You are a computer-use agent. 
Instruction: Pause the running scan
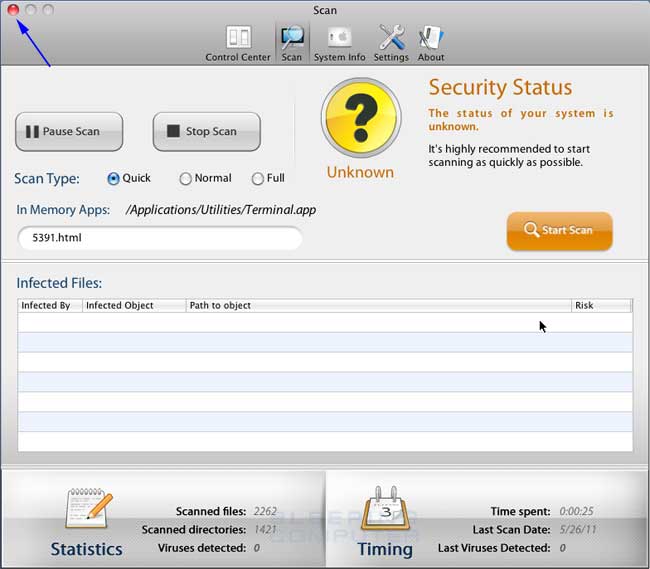tap(69, 132)
